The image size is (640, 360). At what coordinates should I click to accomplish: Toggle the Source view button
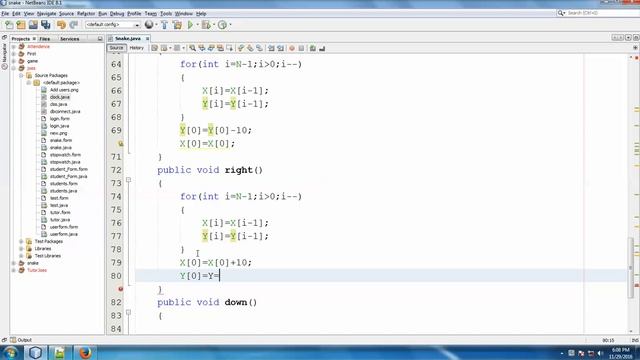tap(116, 48)
